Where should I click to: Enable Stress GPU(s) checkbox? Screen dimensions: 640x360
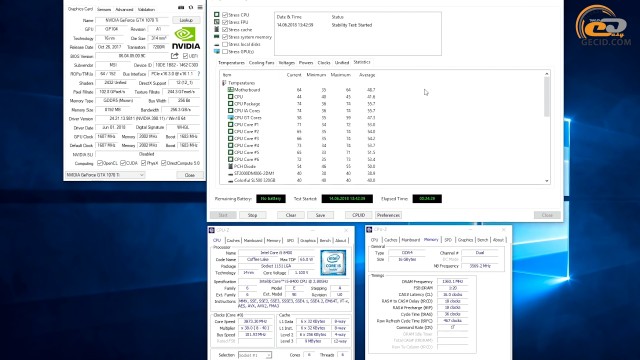point(225,51)
